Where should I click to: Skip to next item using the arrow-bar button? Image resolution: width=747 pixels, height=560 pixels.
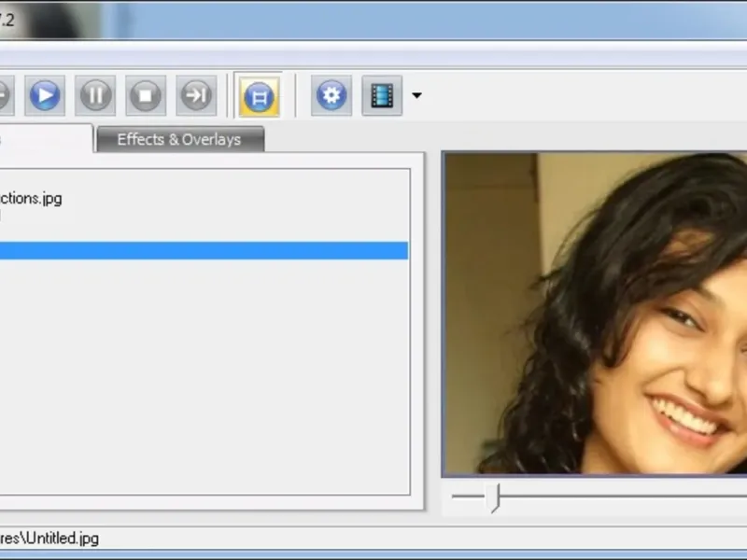pos(196,96)
